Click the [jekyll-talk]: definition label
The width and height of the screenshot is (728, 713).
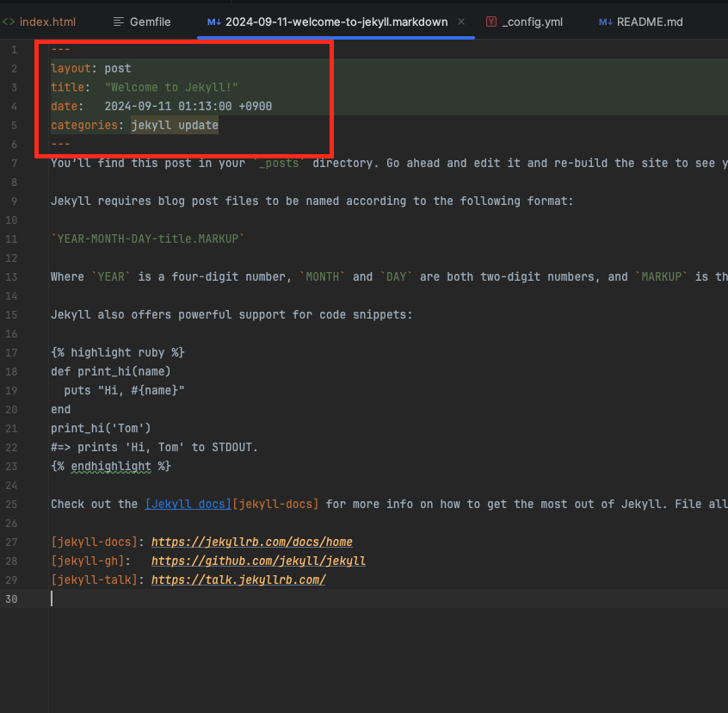tap(97, 580)
